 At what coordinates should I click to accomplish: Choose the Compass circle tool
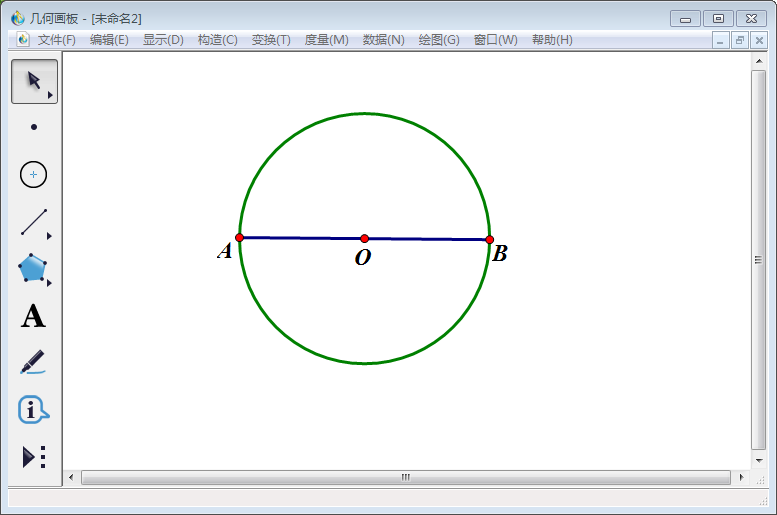[x=34, y=174]
